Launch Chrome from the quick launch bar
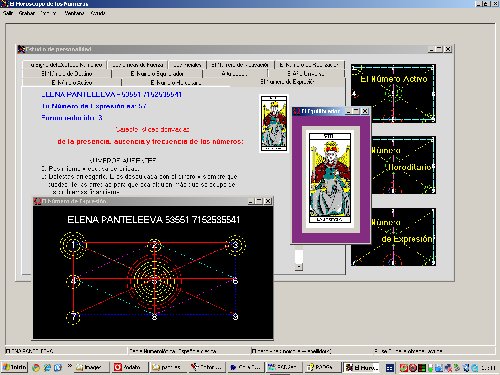The height and width of the screenshot is (375, 500). click(36, 367)
